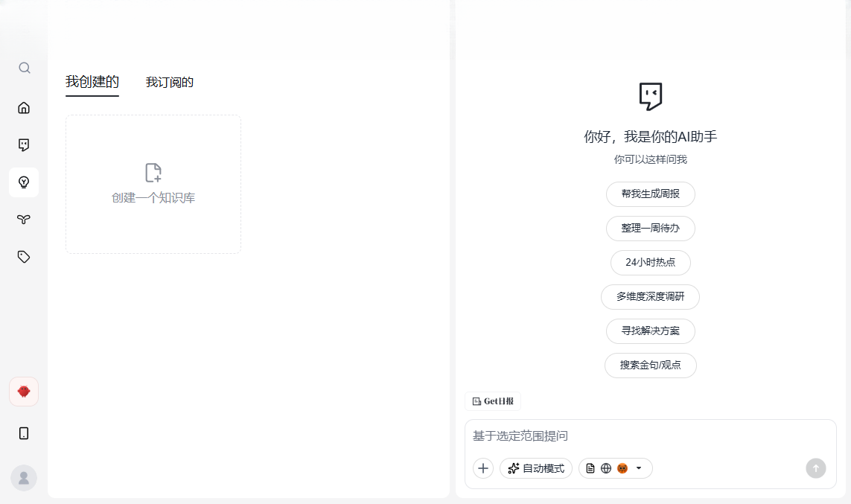Open search from the left sidebar
Viewport: 851px width, 504px height.
(x=24, y=68)
